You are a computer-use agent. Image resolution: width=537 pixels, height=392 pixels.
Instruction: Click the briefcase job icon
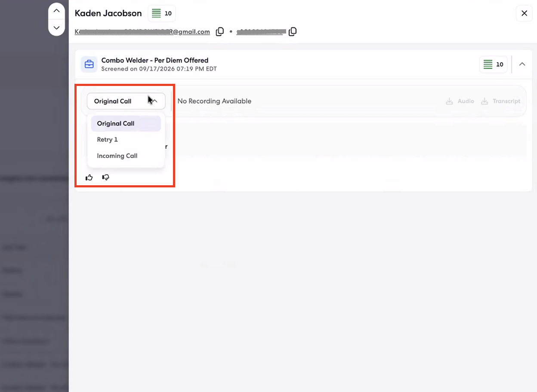[89, 64]
